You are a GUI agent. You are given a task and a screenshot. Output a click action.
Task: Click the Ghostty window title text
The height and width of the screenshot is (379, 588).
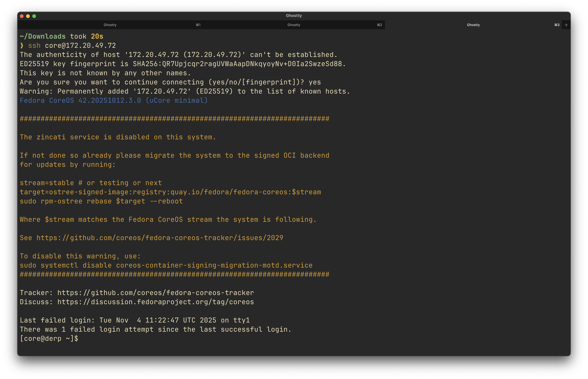click(294, 16)
